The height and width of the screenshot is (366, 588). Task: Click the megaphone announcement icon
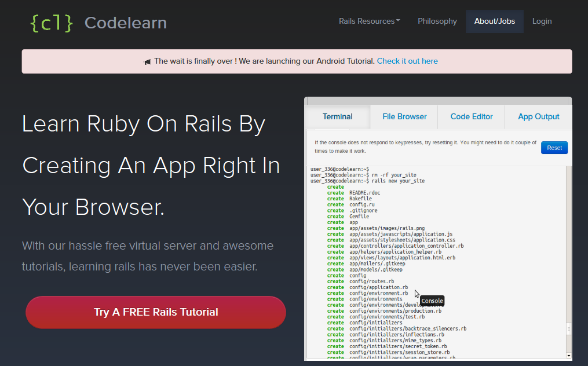(x=147, y=61)
